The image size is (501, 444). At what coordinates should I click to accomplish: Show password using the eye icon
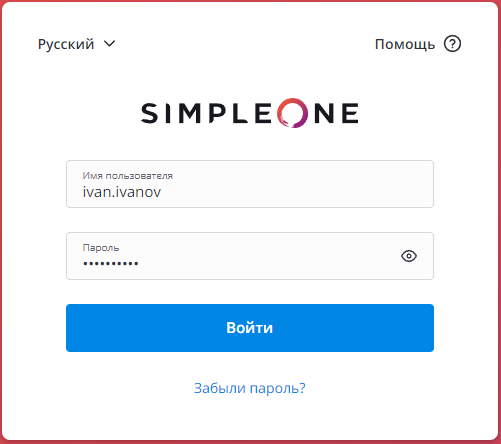coord(409,256)
